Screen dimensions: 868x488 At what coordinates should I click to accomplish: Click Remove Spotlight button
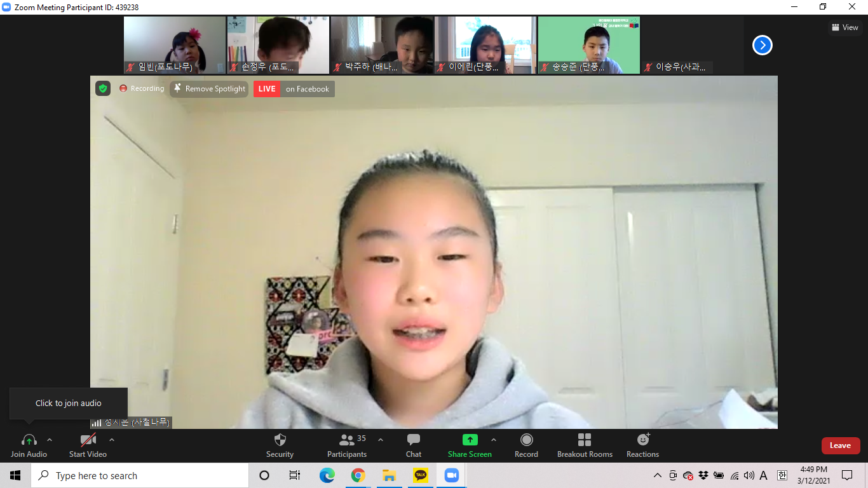(x=209, y=89)
